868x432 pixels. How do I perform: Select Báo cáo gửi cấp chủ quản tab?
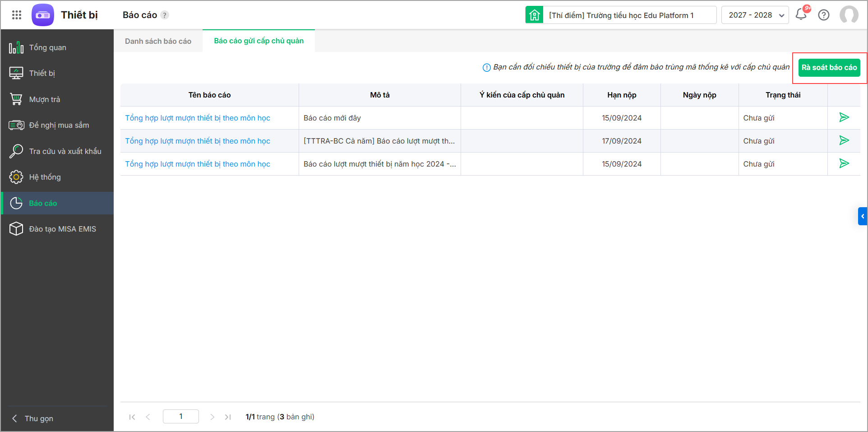[x=259, y=41]
